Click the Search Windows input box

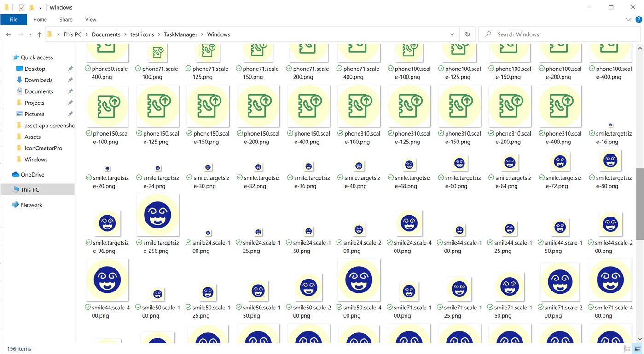(x=559, y=34)
